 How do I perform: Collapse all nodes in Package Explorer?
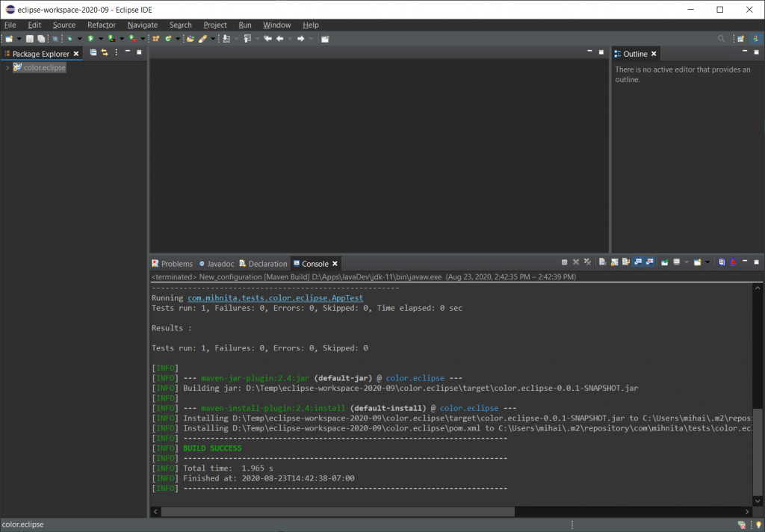[93, 52]
